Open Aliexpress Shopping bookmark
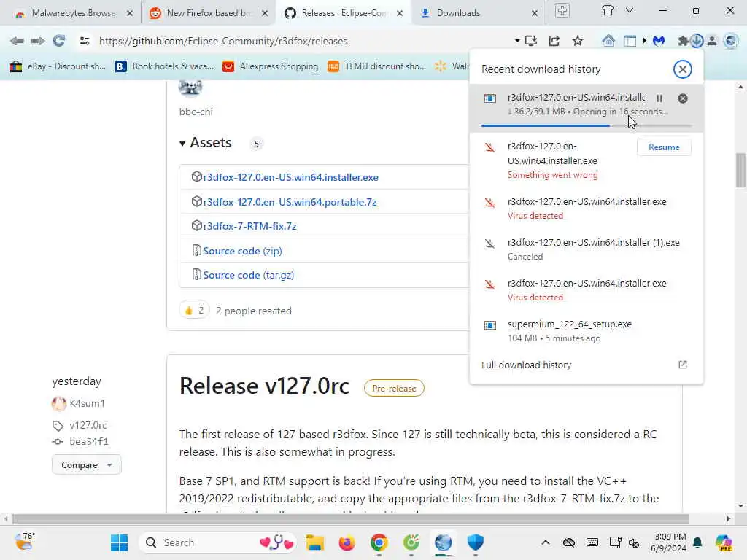 [x=271, y=66]
